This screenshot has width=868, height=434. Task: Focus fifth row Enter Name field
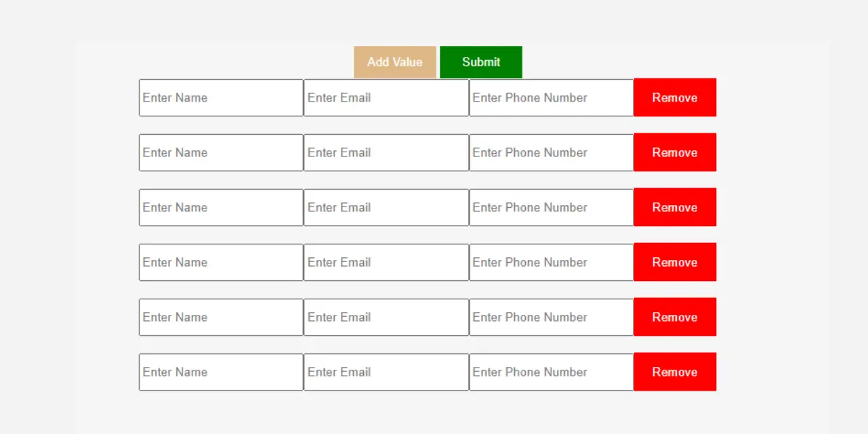click(x=221, y=317)
